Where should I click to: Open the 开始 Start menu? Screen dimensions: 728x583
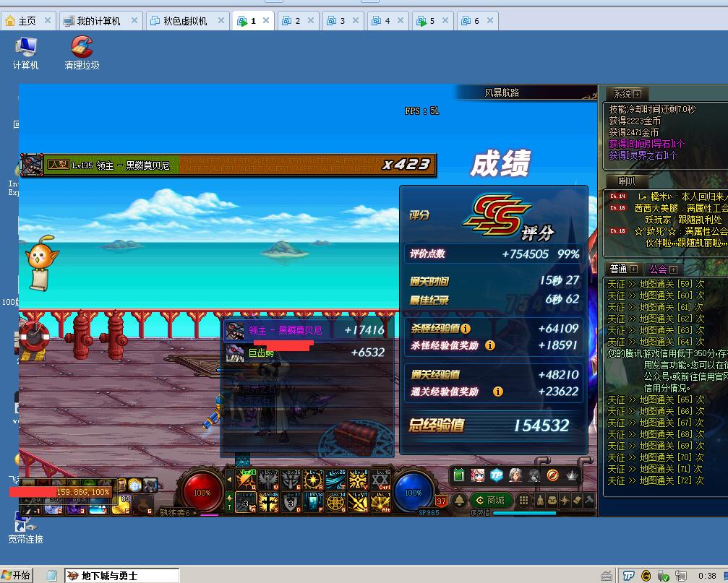point(17,575)
